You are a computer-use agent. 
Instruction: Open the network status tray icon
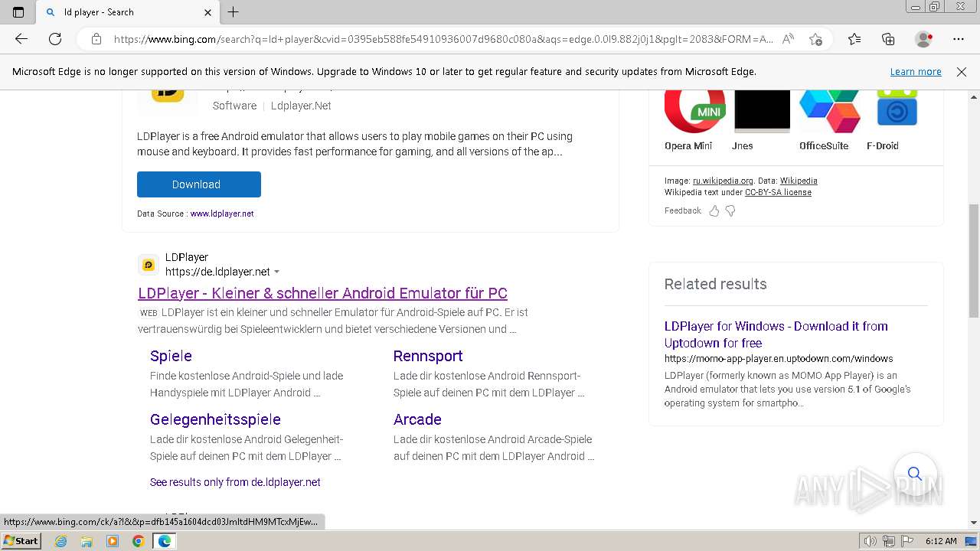click(889, 541)
